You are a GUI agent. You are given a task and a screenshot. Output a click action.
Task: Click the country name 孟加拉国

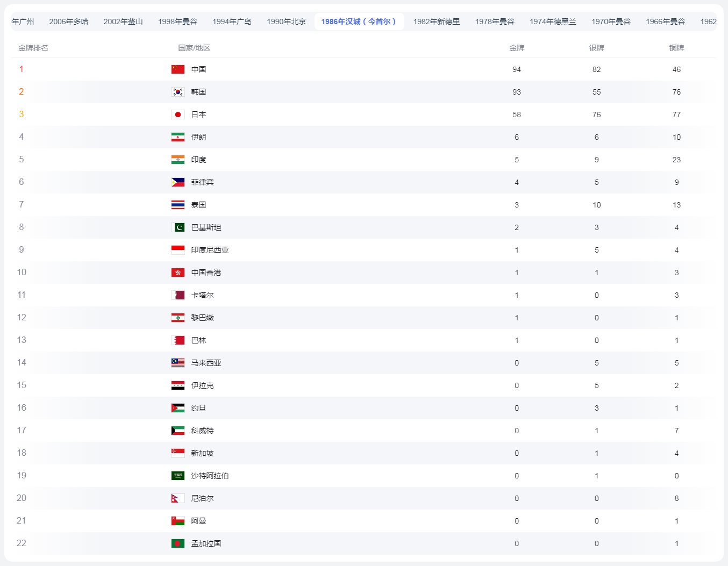pyautogui.click(x=206, y=543)
